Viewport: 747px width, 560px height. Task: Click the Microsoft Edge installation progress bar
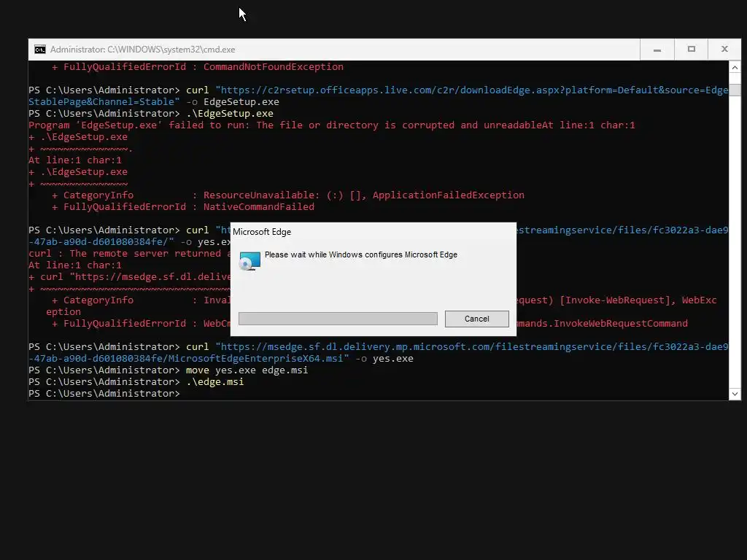click(338, 319)
